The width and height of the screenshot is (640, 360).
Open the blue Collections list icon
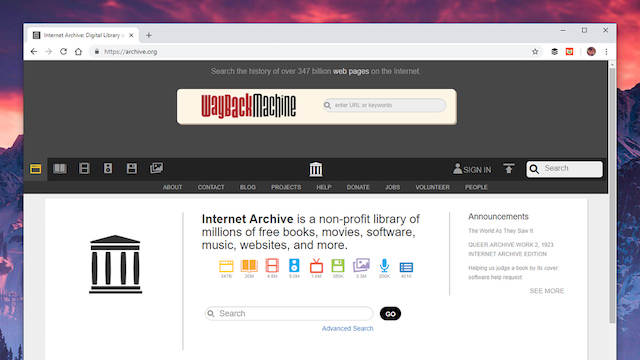tap(406, 267)
